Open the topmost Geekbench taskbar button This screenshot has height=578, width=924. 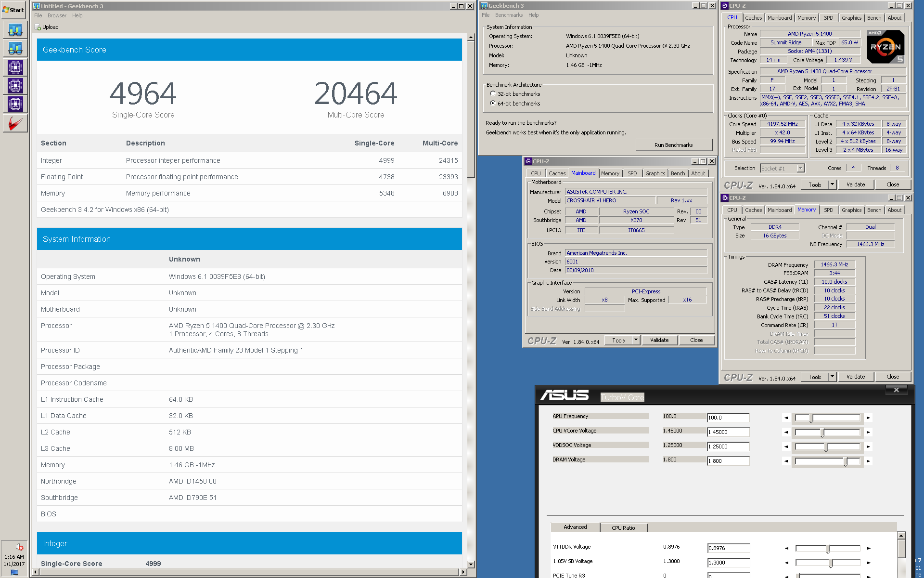[x=15, y=30]
